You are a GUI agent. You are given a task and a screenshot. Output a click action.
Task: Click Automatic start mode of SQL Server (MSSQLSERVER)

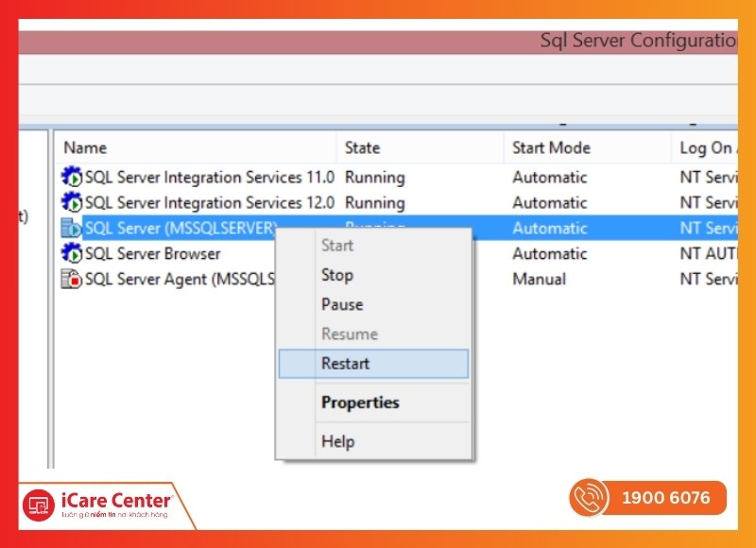pos(550,228)
